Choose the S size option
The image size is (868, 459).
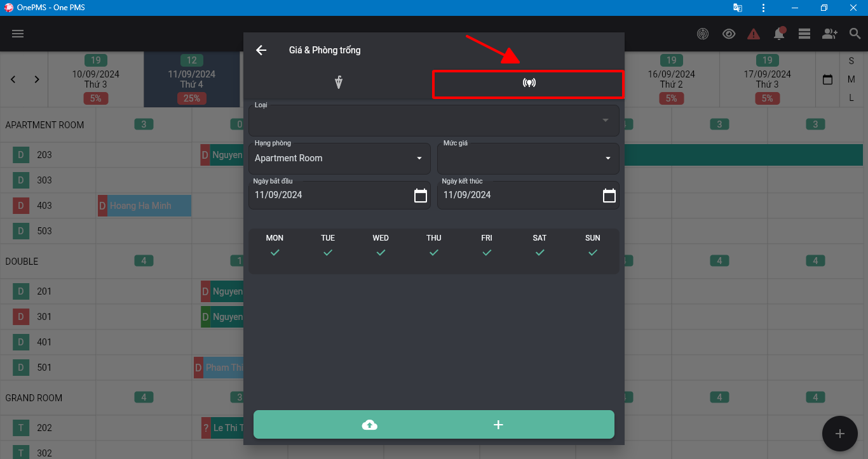point(851,61)
